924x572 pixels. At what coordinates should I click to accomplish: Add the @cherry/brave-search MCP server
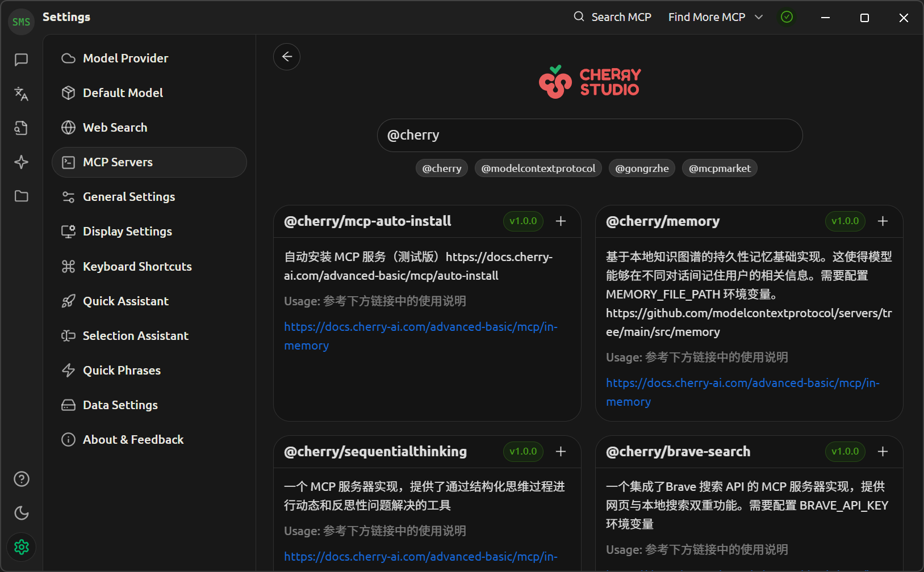(x=883, y=451)
